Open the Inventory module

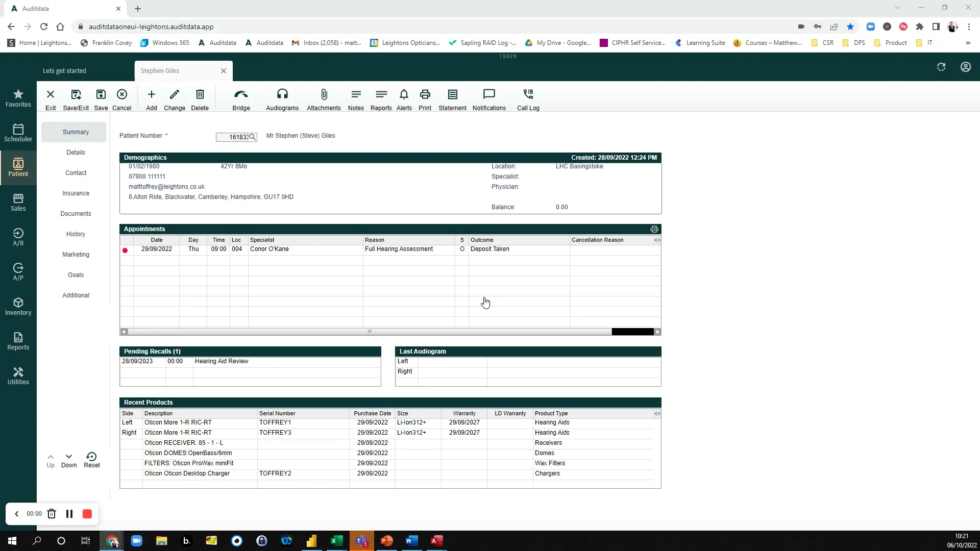[x=18, y=306]
